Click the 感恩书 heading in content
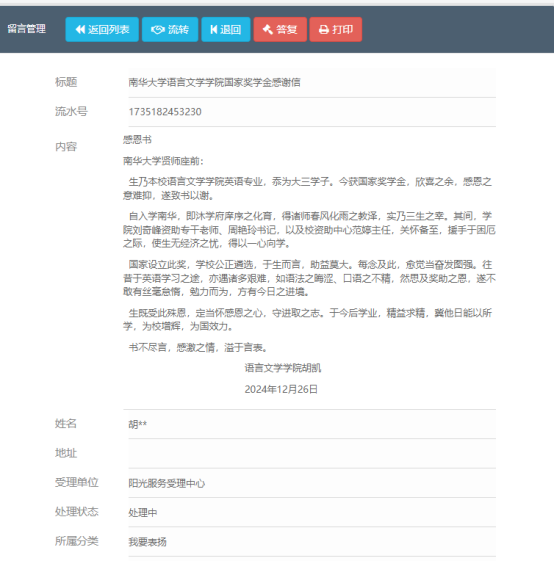554x562 pixels. [x=137, y=139]
